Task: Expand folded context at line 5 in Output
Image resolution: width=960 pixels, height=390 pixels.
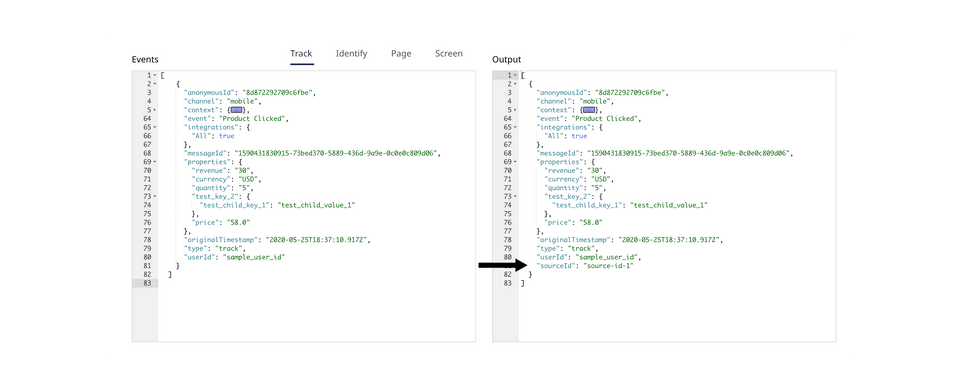Action: pyautogui.click(x=516, y=110)
